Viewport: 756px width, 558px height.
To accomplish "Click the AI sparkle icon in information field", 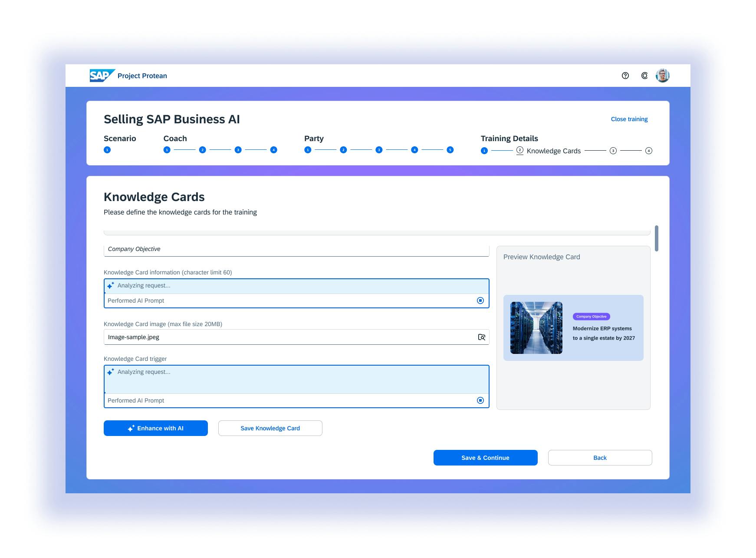I will pos(111,285).
